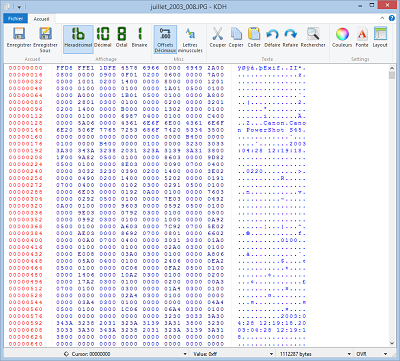Switch display to Binaire mode

(139, 37)
